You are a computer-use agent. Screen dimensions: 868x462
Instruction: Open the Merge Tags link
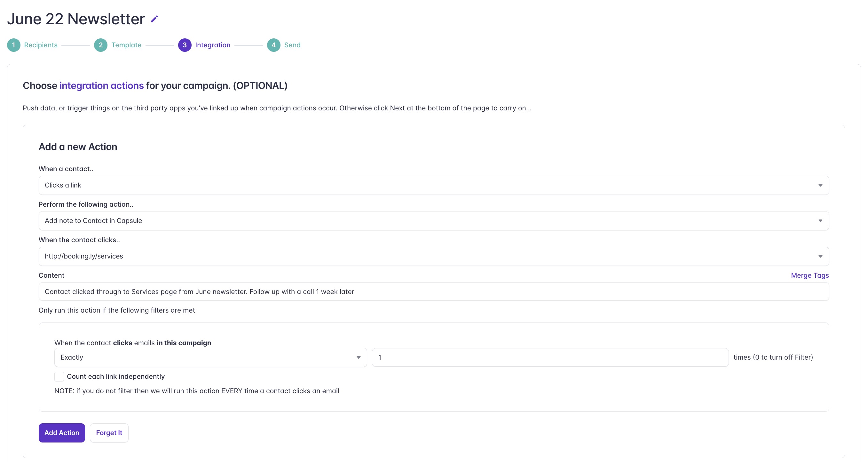click(x=809, y=275)
